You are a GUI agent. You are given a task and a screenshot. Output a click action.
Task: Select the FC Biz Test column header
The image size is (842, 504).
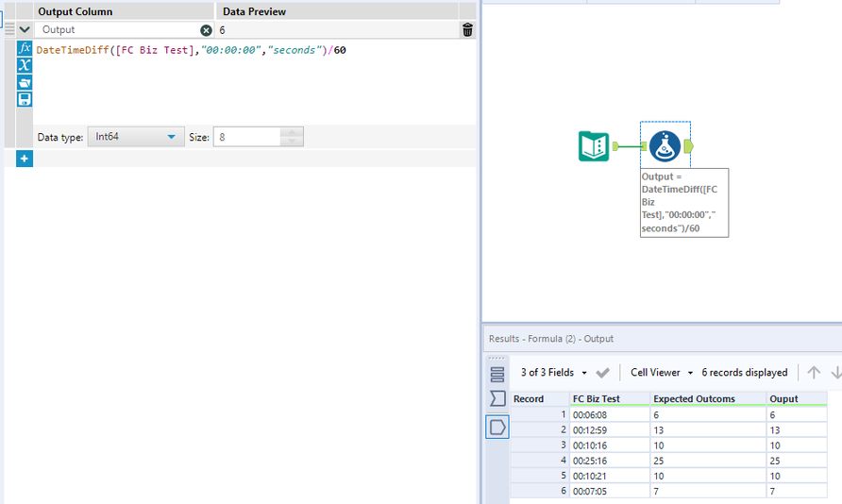tap(610, 399)
